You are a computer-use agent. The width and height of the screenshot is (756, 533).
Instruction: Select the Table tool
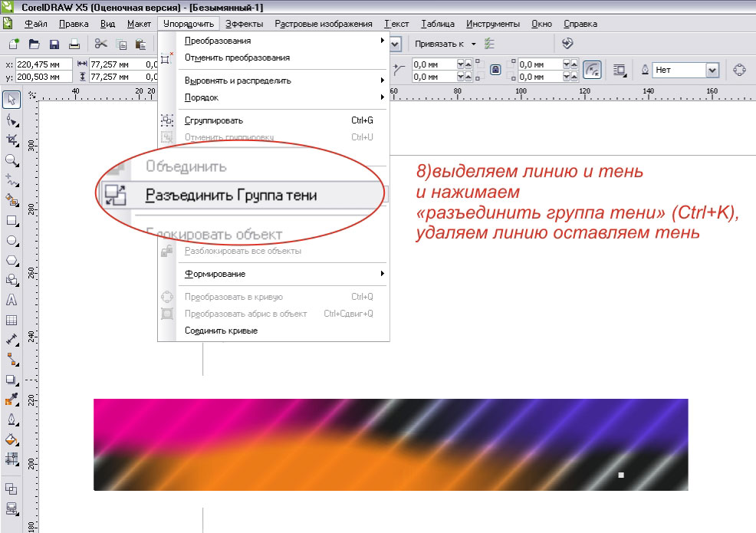(12, 320)
